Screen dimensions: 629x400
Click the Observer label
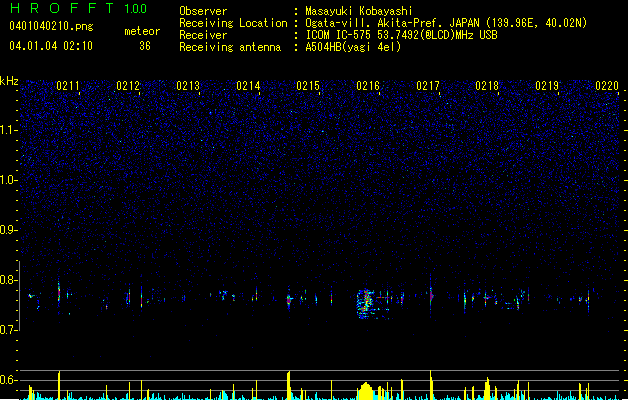[203, 11]
